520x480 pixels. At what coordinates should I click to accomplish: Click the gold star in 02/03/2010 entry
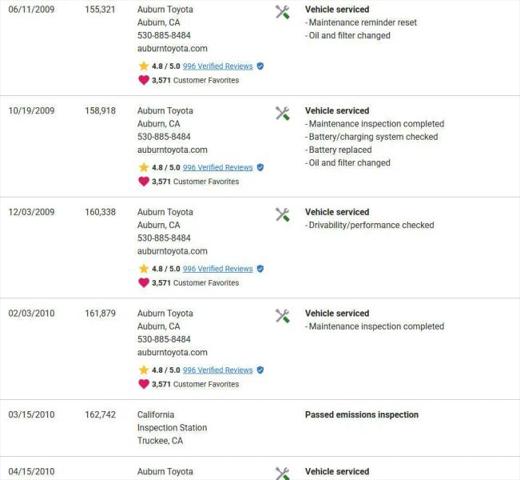click(144, 370)
